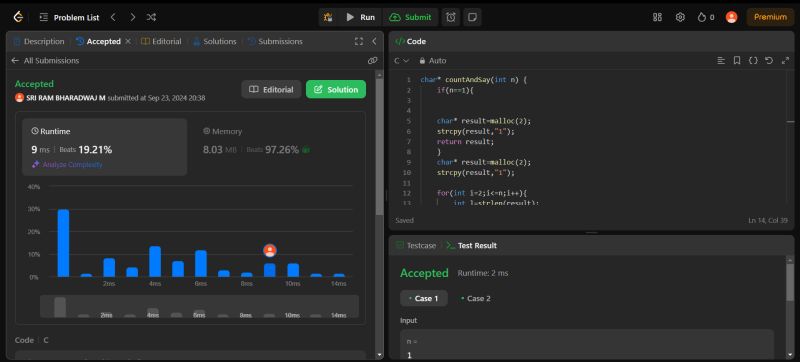Viewport: 800px width, 362px height.
Task: Start the timer alarm clock icon
Action: pos(451,17)
